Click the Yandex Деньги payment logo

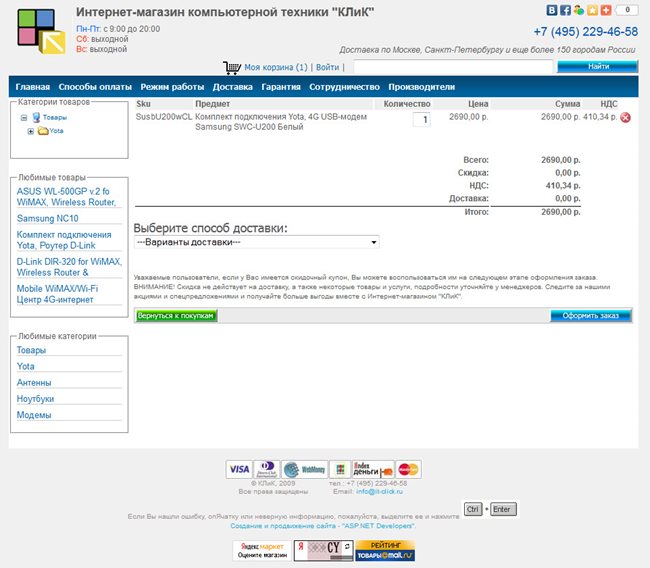point(373,469)
